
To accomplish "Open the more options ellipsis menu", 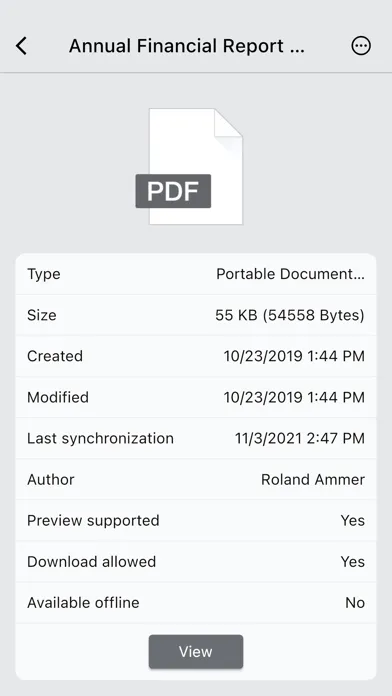I will 361,46.
